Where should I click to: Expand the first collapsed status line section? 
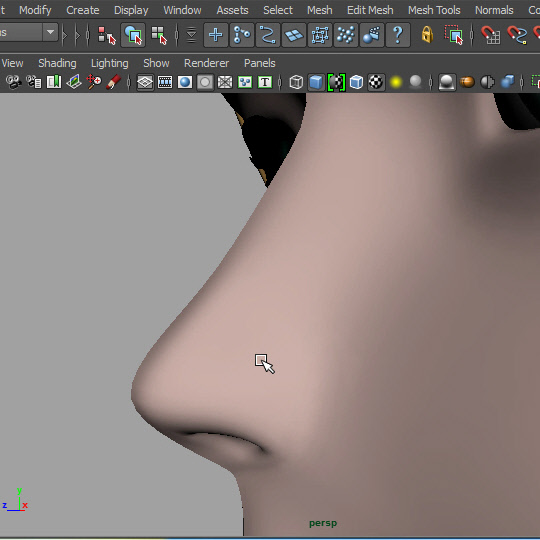tap(64, 35)
